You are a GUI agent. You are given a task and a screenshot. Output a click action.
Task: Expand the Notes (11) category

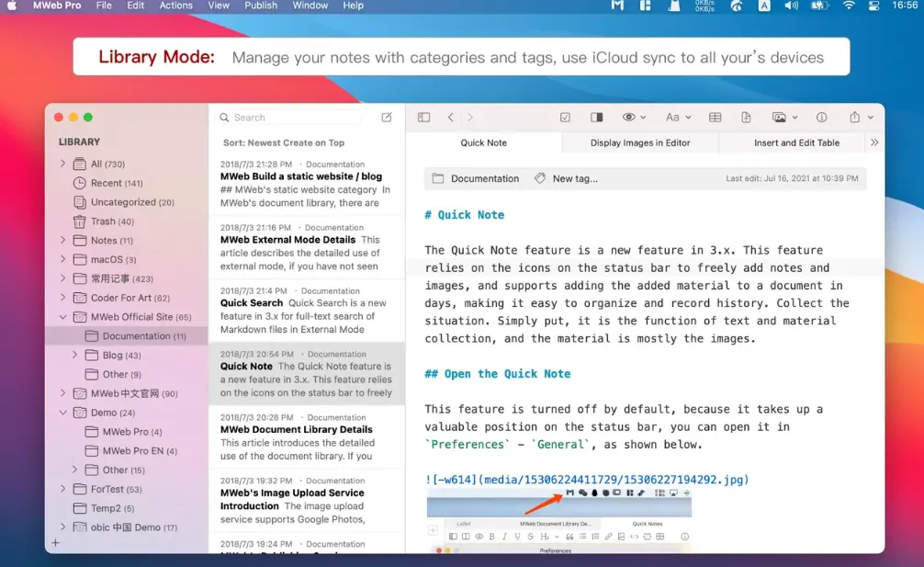[63, 240]
